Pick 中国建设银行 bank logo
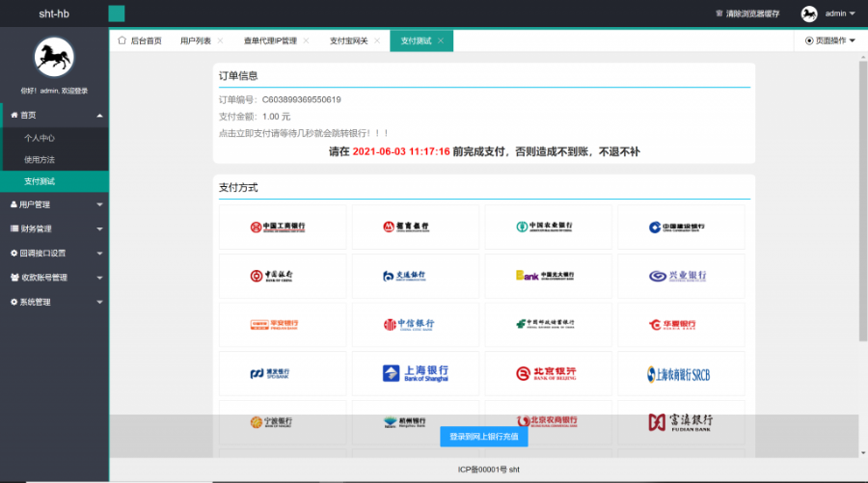The width and height of the screenshot is (868, 483). (680, 227)
